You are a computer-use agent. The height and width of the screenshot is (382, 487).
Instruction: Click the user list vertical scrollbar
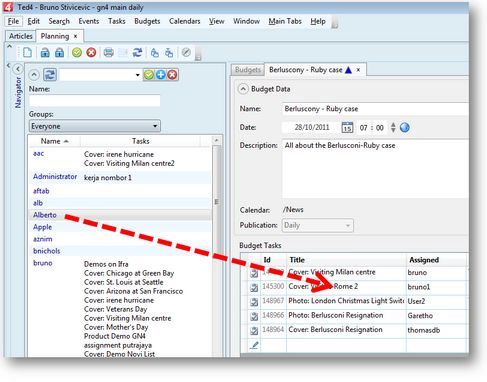[216, 247]
